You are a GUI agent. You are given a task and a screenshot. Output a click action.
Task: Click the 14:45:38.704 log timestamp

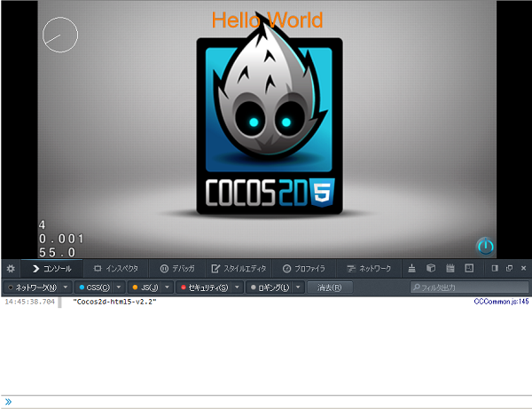pyautogui.click(x=30, y=302)
